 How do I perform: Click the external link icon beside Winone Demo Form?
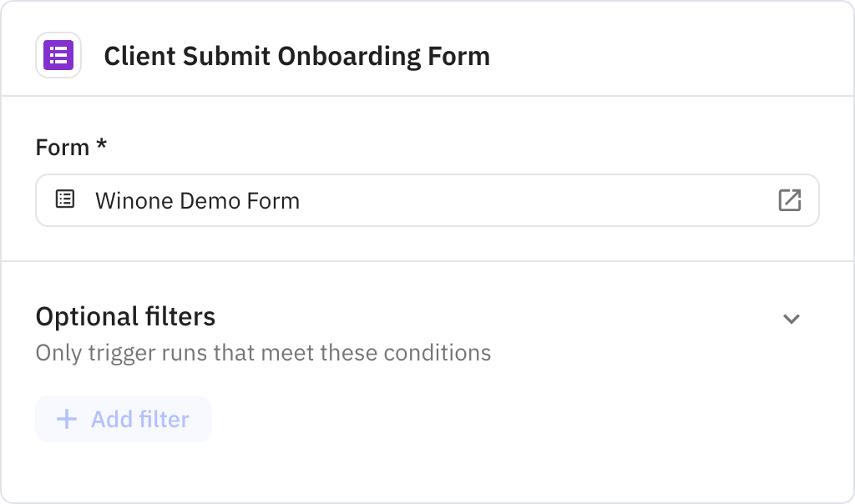pyautogui.click(x=789, y=199)
